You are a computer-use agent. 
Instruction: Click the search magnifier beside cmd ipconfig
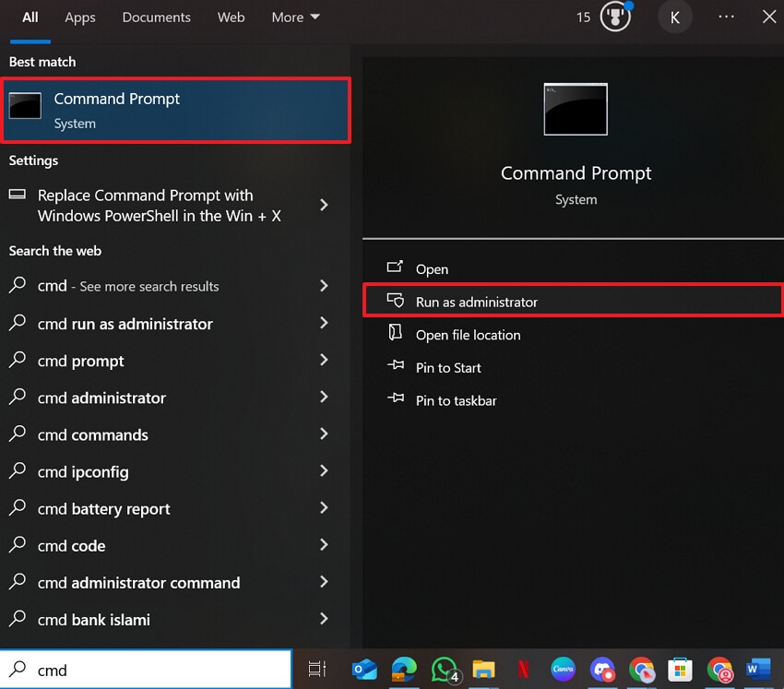tap(18, 471)
